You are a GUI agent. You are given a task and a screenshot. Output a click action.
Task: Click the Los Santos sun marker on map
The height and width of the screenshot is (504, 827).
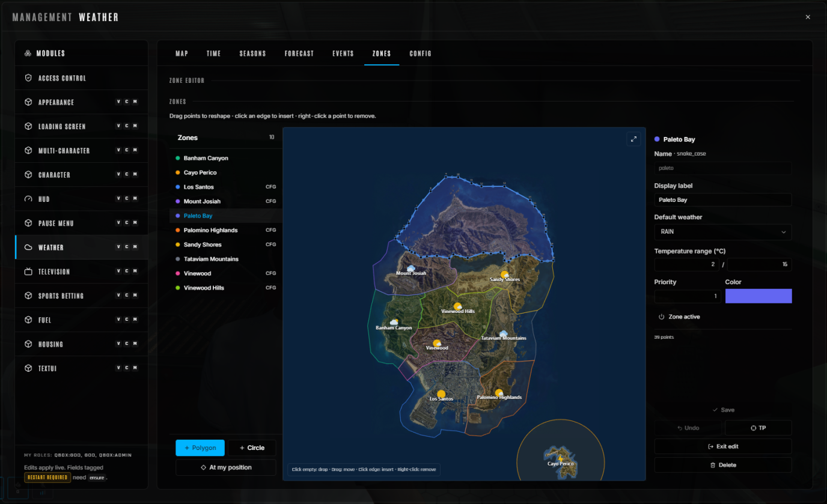pos(441,393)
